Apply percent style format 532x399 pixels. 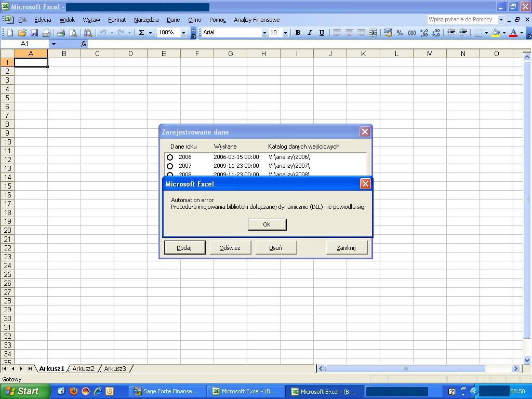pyautogui.click(x=400, y=33)
